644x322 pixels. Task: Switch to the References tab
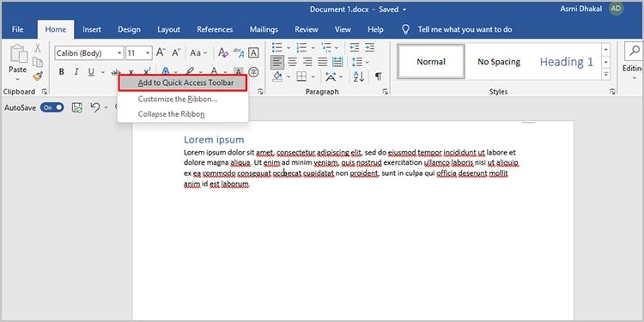point(215,29)
